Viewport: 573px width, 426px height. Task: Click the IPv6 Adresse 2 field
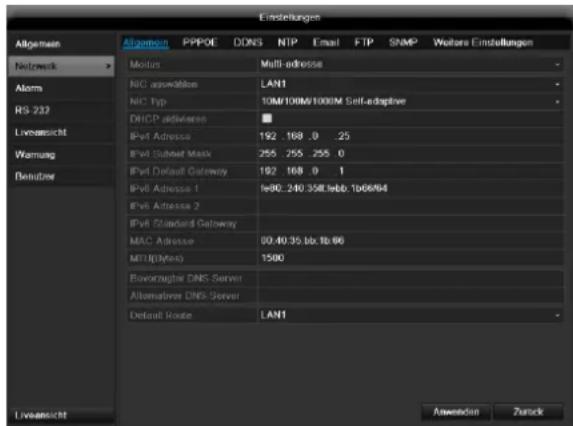tap(410, 206)
